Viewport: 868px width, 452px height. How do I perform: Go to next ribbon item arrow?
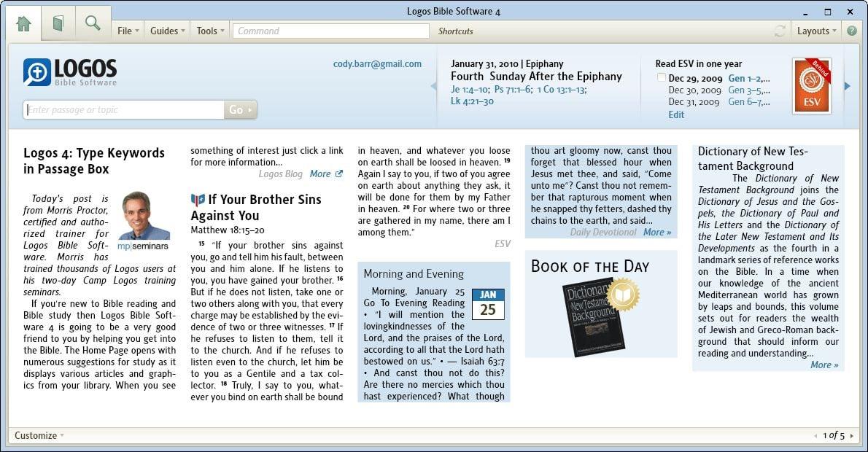[x=847, y=86]
